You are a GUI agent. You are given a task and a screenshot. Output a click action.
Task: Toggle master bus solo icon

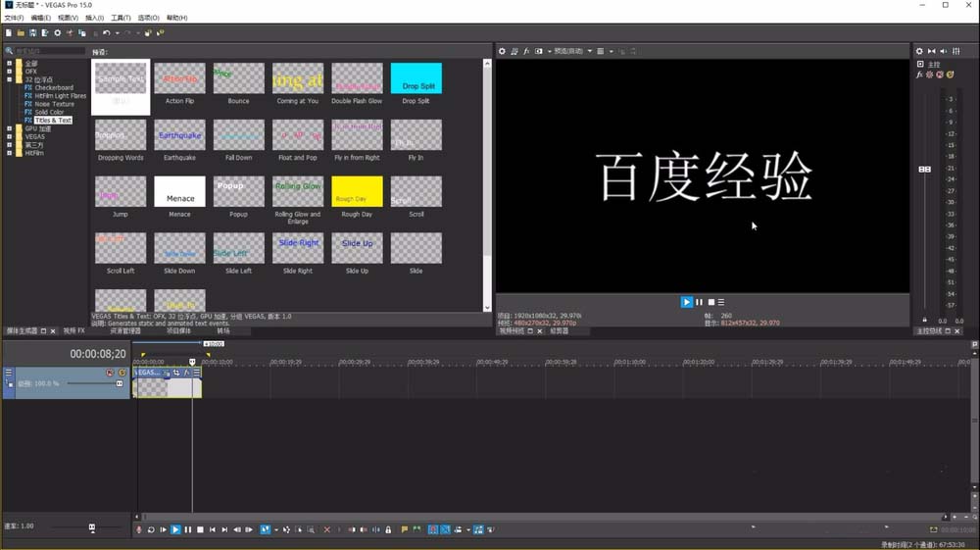point(950,75)
